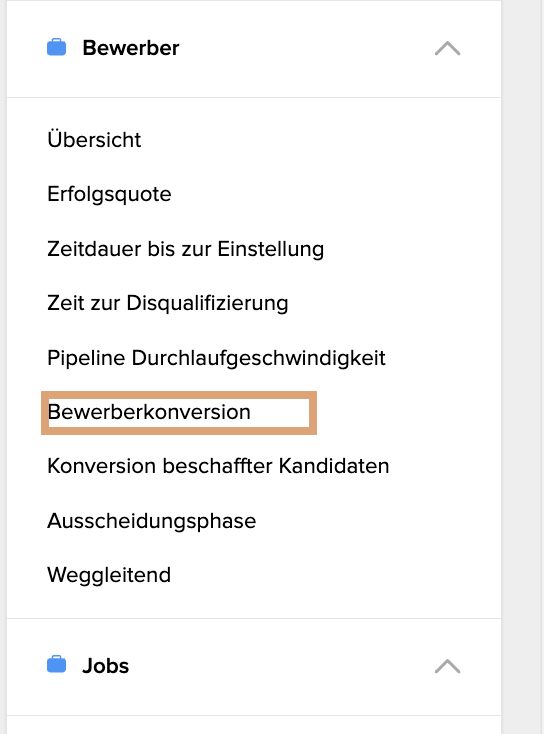Open Zeit zur Disqualifizierung
Screen dimensions: 544x734
point(168,303)
